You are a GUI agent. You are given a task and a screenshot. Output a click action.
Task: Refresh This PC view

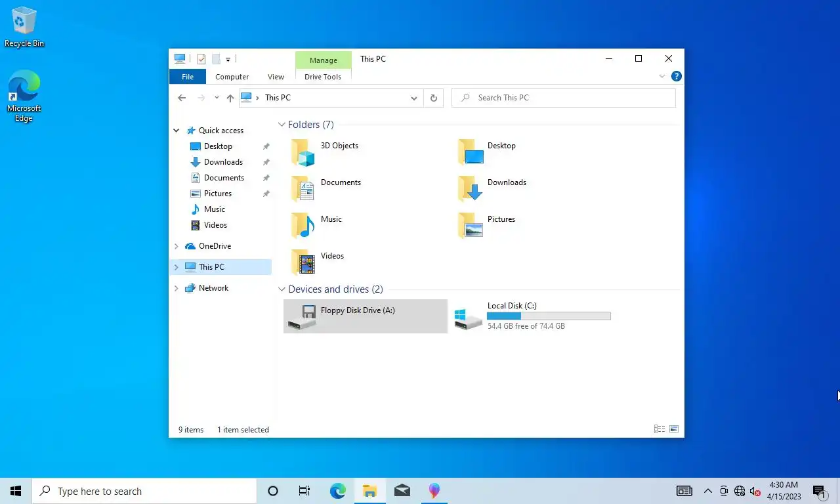coord(433,98)
